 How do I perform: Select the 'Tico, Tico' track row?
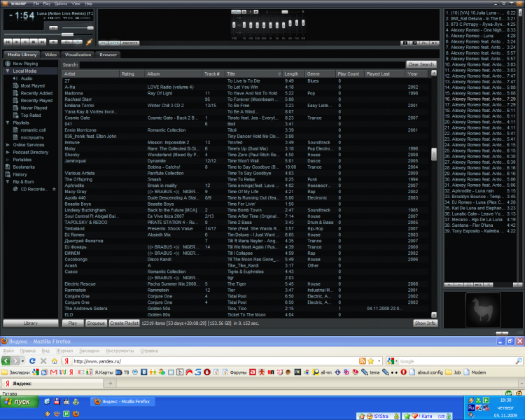coord(246,309)
